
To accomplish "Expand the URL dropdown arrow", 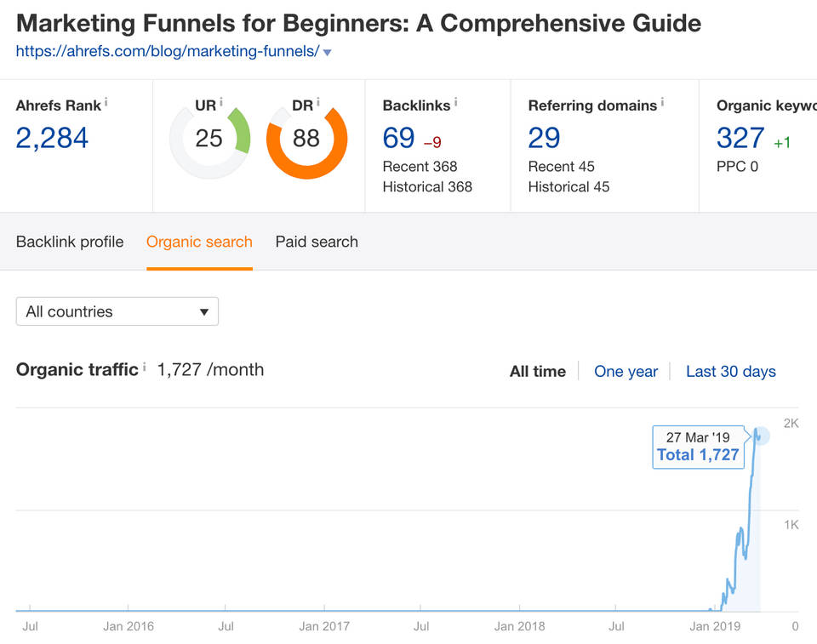I will click(328, 53).
